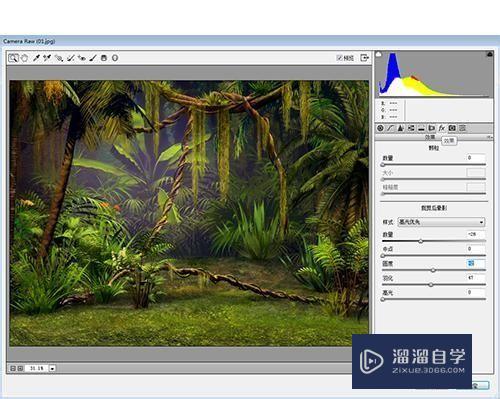Image resolution: width=500 pixels, height=399 pixels.
Task: Choose the Color Sampler tool
Action: point(47,58)
